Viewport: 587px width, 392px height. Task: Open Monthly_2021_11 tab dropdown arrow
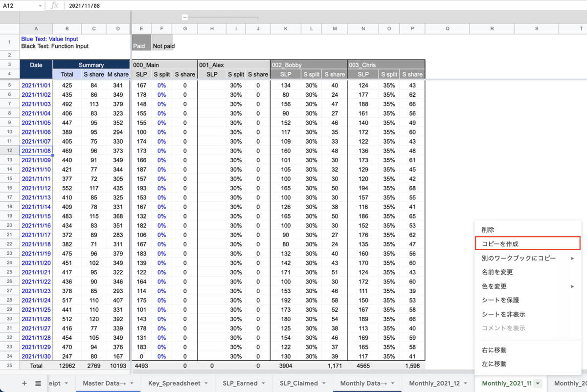pyautogui.click(x=538, y=384)
